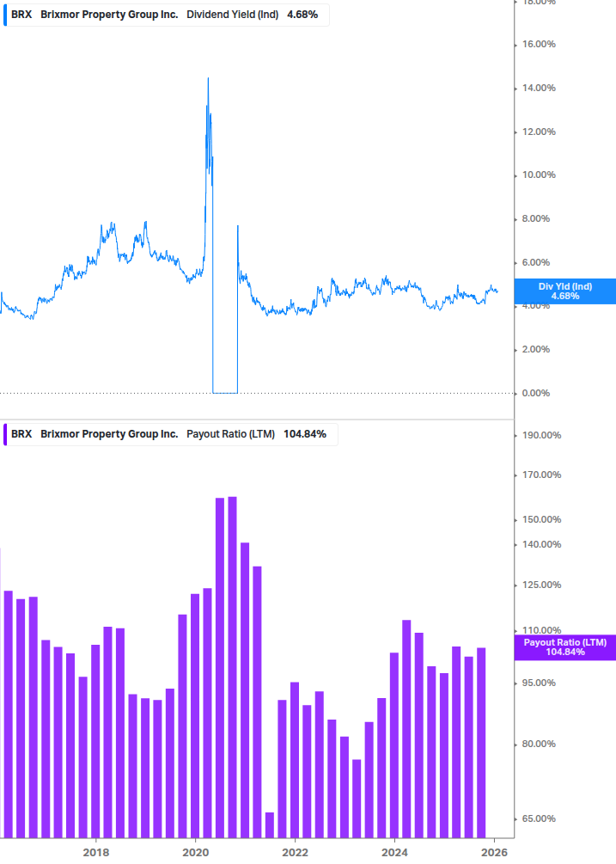Select the Dividend Yield (Ind) legend label
The height and width of the screenshot is (864, 616).
tap(232, 14)
